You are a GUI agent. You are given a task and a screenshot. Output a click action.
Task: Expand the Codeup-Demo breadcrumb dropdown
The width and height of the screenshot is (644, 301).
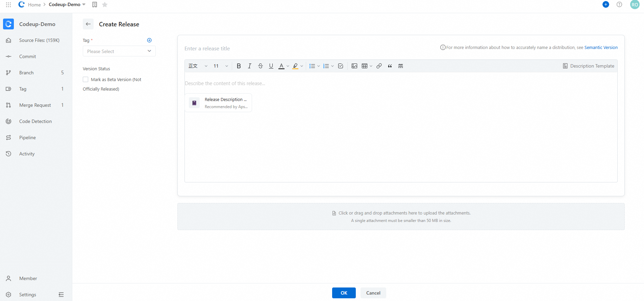pyautogui.click(x=84, y=4)
